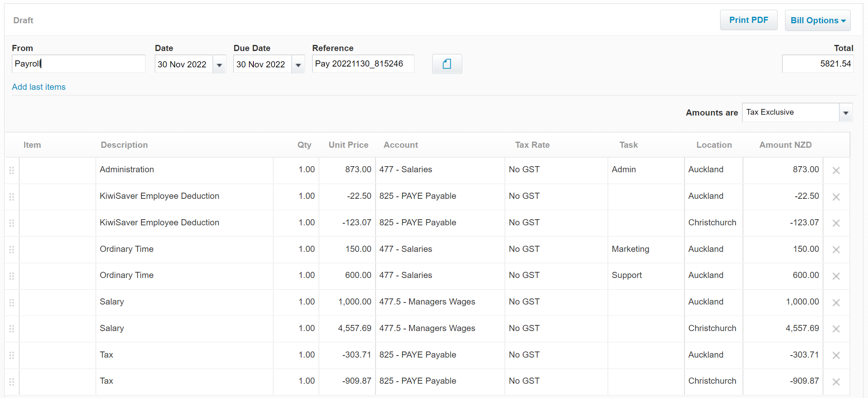Remove the 4,557.69 Salary row
Image resolution: width=868 pixels, height=398 pixels.
(836, 329)
